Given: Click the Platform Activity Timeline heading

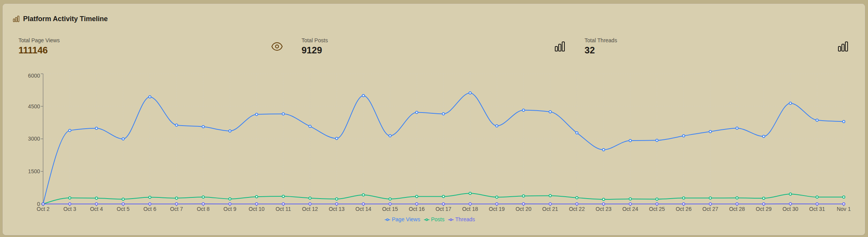Looking at the screenshot, I should 65,19.
